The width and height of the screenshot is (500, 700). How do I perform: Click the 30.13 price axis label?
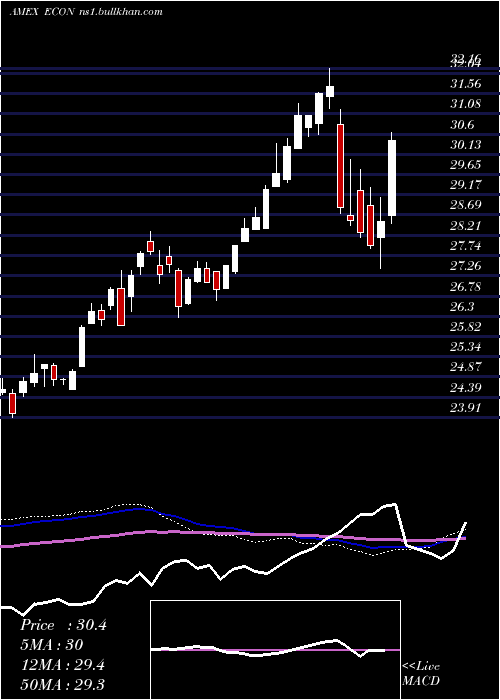click(466, 145)
